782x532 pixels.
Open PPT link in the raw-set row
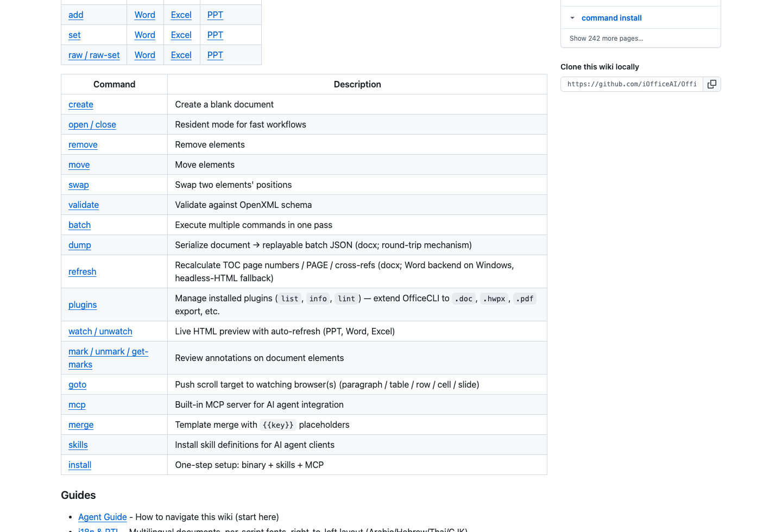215,55
